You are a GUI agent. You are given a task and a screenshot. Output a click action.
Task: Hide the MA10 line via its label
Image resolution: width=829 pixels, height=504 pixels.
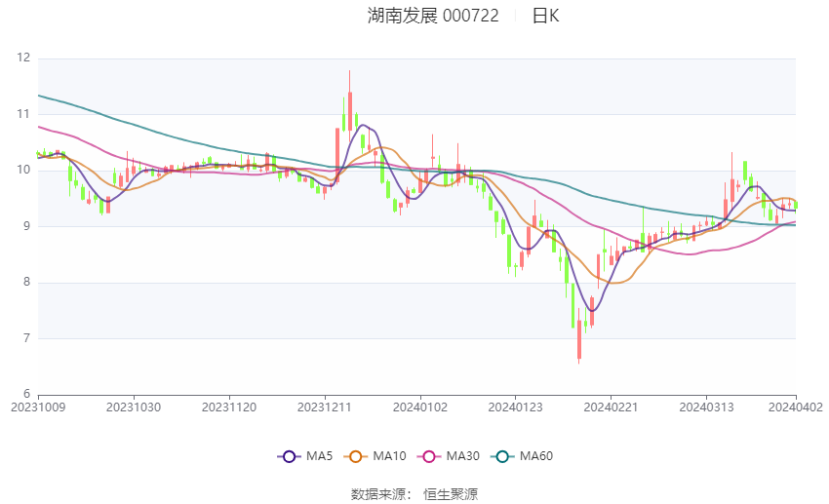(x=390, y=456)
